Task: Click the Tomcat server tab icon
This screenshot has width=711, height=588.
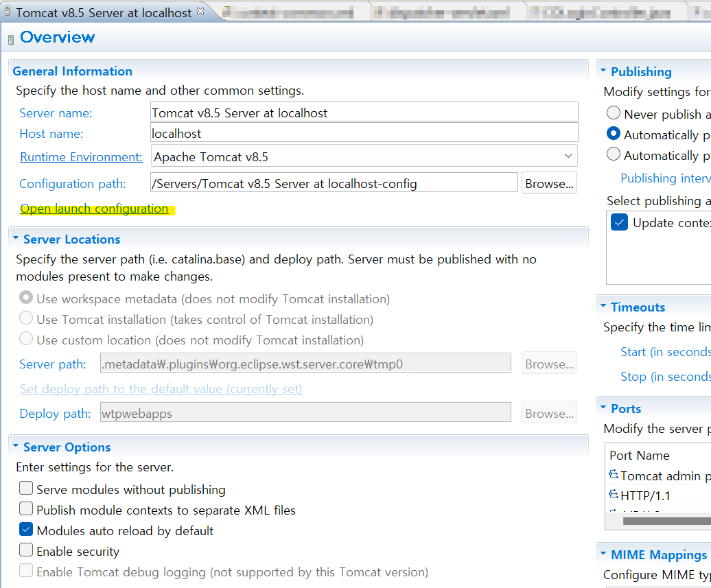Action: coord(8,11)
